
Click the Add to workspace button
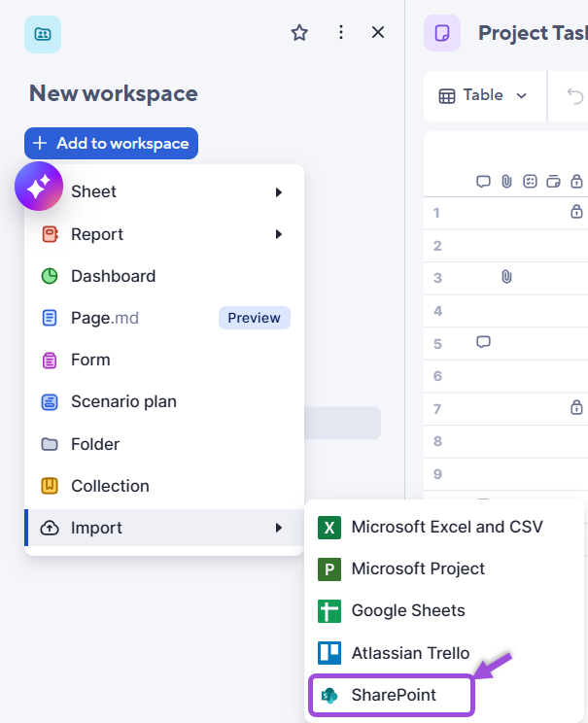[111, 144]
